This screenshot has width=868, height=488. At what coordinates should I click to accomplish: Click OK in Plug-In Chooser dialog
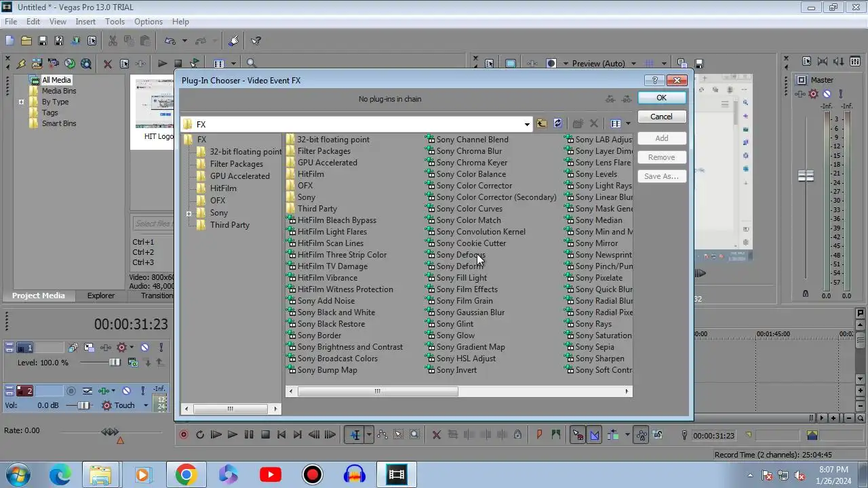(661, 98)
